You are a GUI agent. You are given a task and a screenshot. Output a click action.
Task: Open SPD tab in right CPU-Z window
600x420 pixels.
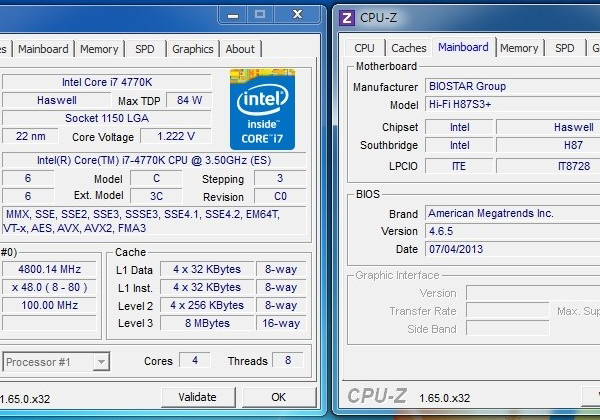tap(564, 48)
